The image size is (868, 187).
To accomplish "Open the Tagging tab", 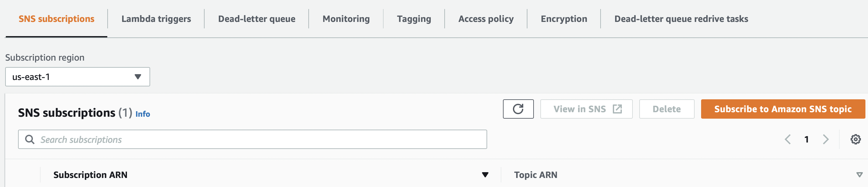I will tap(414, 19).
